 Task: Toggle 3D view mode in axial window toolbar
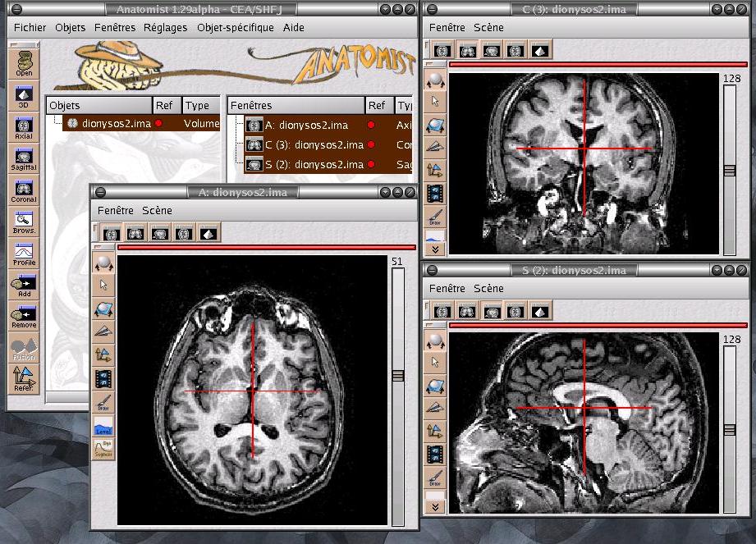click(208, 234)
